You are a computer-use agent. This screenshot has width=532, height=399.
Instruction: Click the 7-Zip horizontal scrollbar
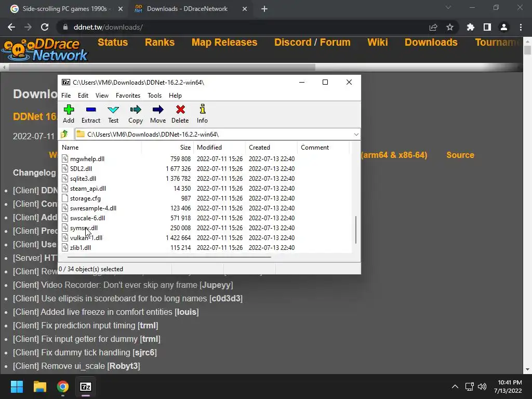tap(169, 257)
